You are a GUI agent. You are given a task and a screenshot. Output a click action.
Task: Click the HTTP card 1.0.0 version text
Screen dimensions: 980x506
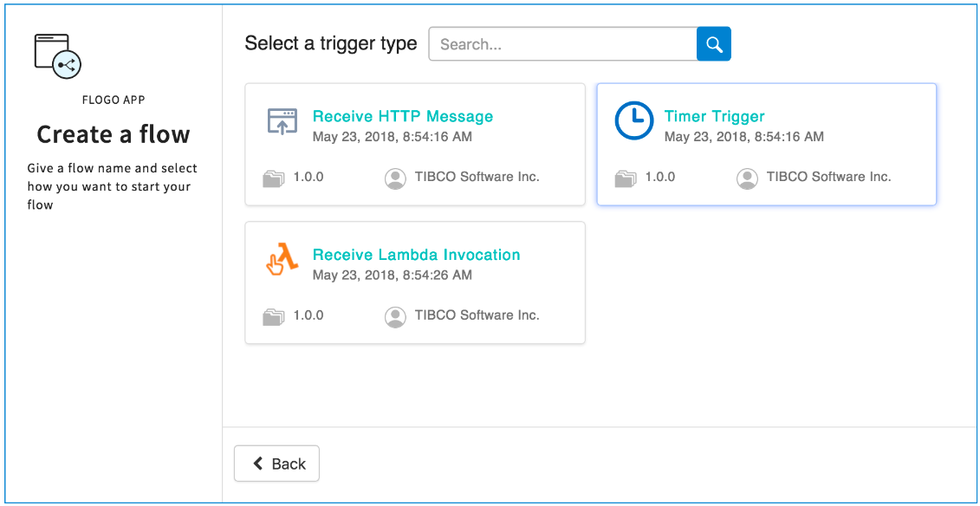coord(308,177)
